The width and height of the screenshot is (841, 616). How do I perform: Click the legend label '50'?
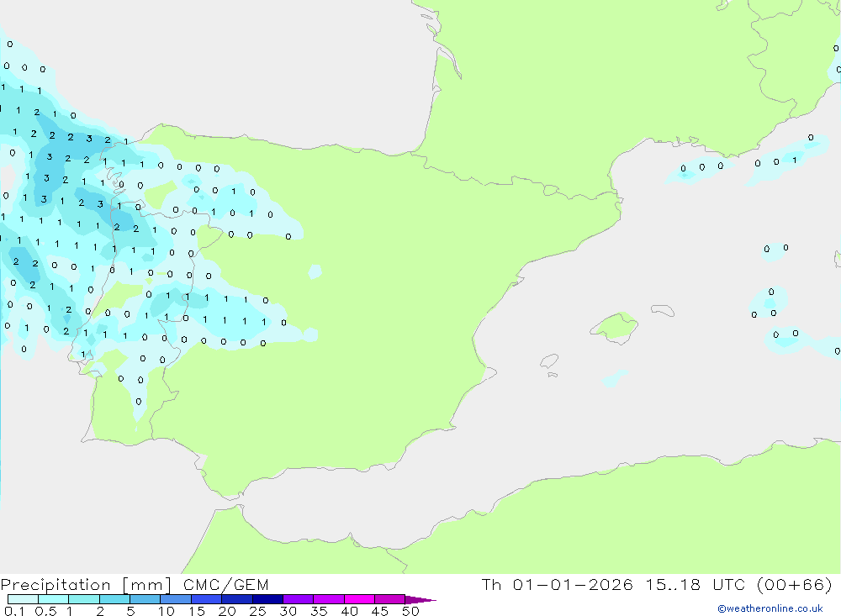coord(411,611)
